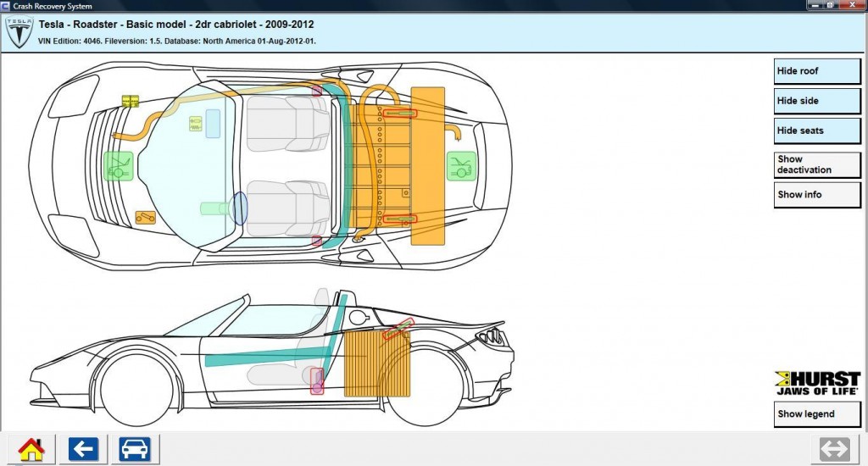This screenshot has width=868, height=466.
Task: Click the red seatbelt pretensioner in the side view
Action: coord(317,380)
